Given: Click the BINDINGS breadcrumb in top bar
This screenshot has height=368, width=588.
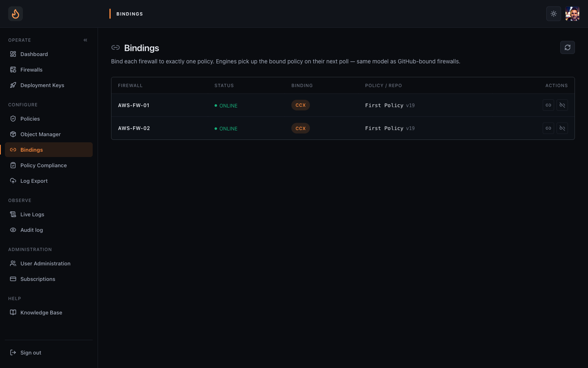Looking at the screenshot, I should (129, 14).
